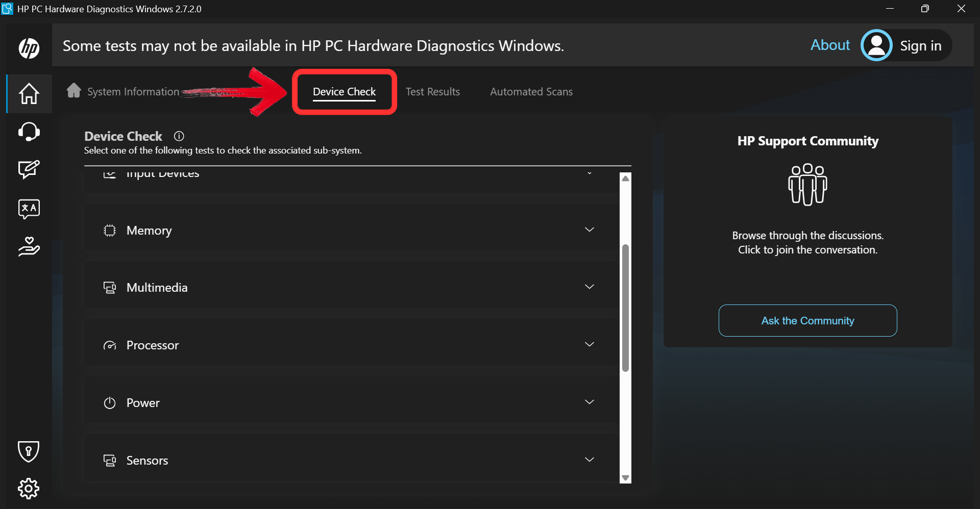
Task: Open the language selection icon
Action: click(x=29, y=209)
